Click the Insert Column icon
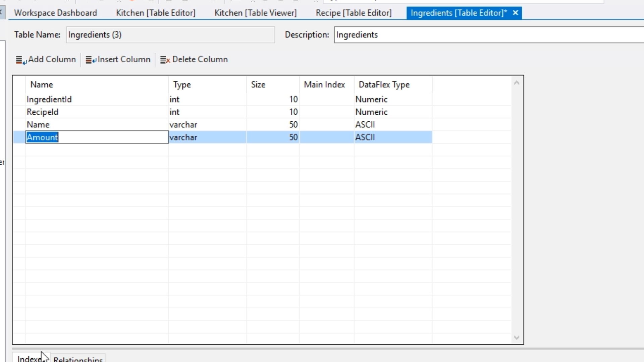 click(91, 60)
